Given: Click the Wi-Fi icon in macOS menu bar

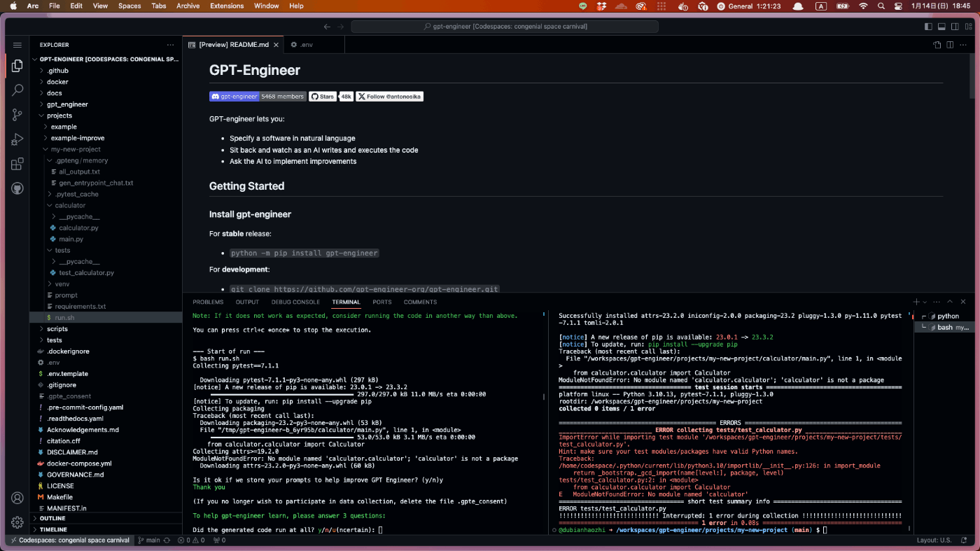Looking at the screenshot, I should (863, 6).
